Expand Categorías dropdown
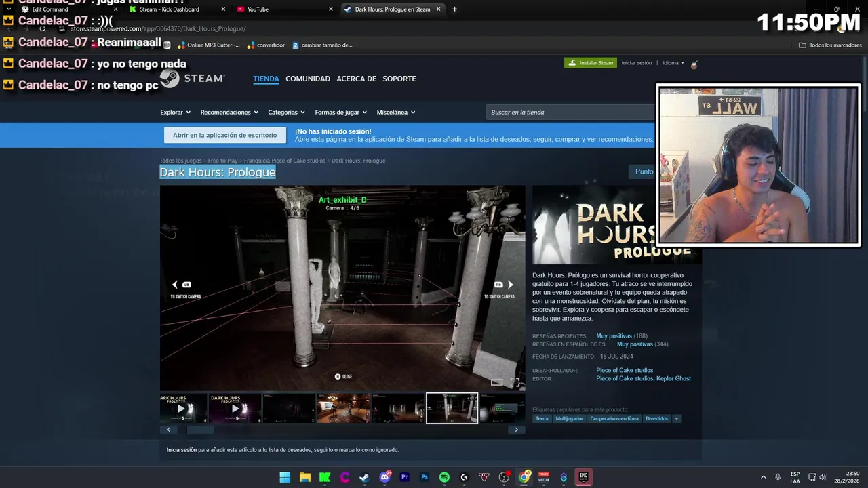 [x=286, y=113]
